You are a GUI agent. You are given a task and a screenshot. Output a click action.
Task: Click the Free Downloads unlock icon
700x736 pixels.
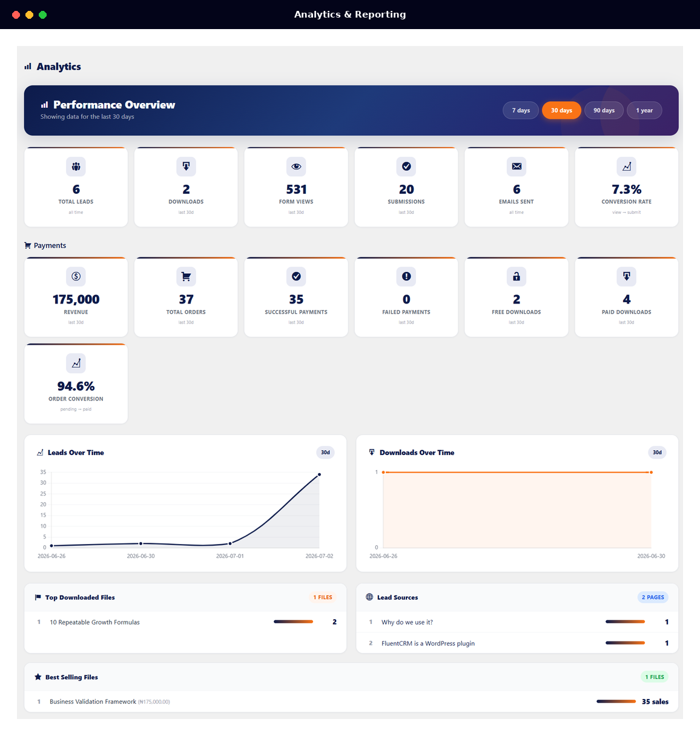517,277
